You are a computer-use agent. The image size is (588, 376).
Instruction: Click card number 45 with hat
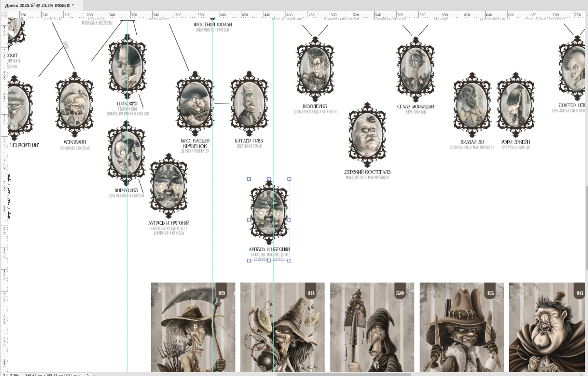pyautogui.click(x=462, y=327)
